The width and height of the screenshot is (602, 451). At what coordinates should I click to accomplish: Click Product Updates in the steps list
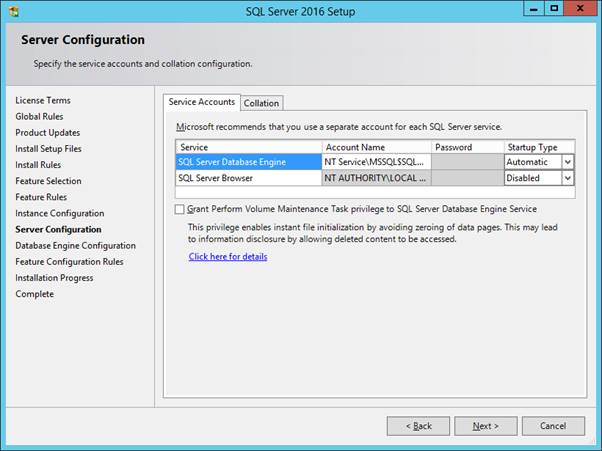48,133
